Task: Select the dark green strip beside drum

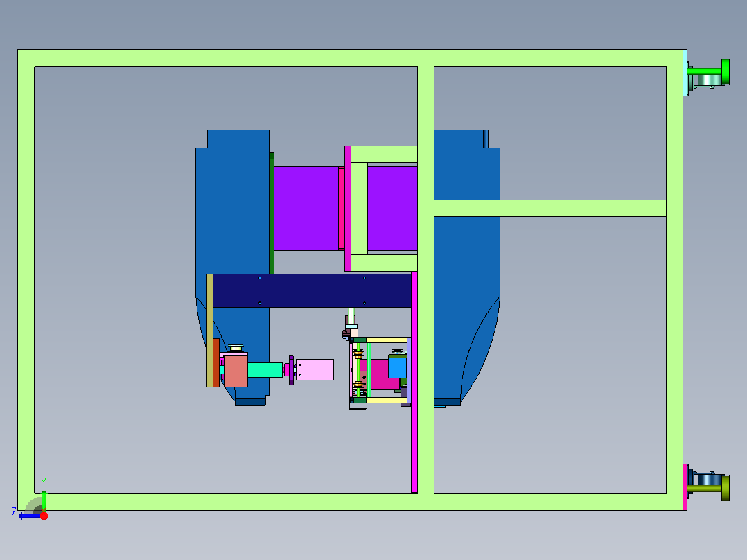Action: click(x=272, y=213)
